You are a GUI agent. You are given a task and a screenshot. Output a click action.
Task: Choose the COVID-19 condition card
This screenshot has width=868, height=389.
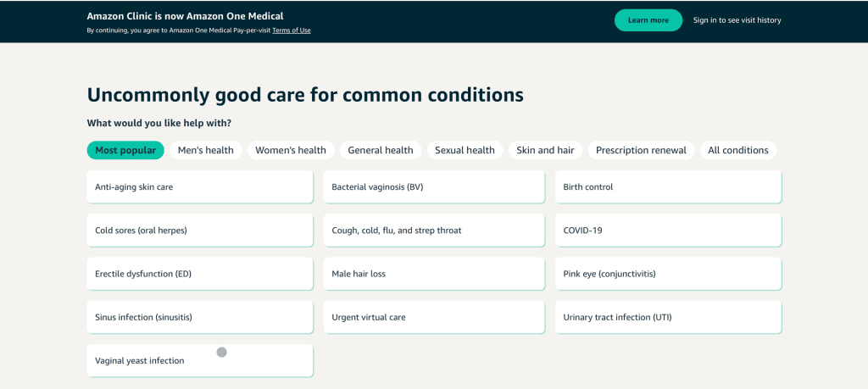(668, 231)
